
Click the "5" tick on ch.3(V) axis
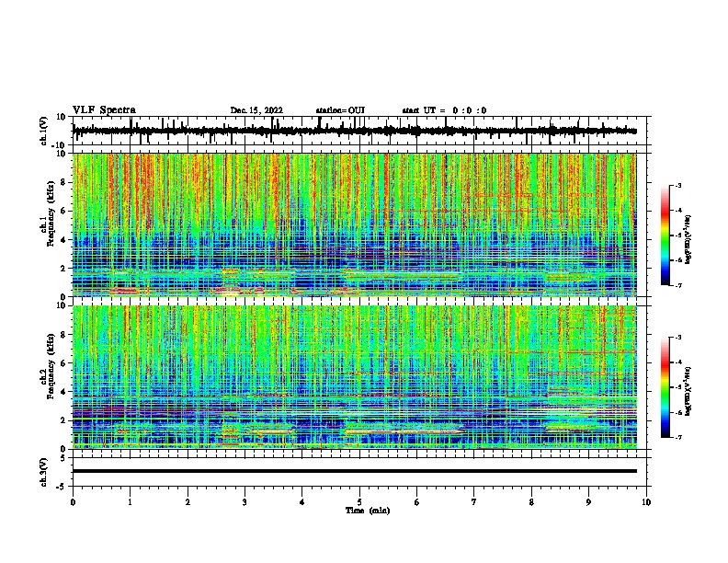(64, 458)
